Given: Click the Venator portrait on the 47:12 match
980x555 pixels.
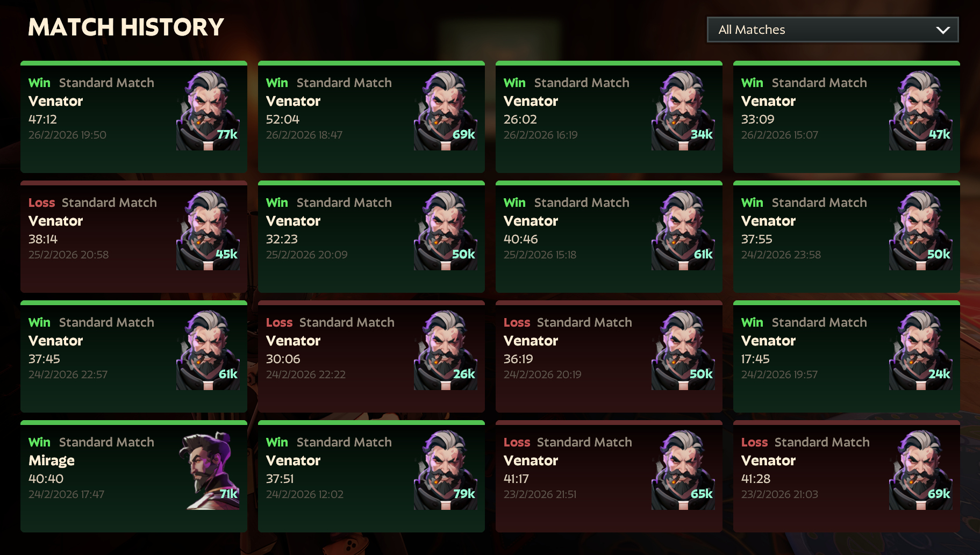Looking at the screenshot, I should [x=208, y=111].
